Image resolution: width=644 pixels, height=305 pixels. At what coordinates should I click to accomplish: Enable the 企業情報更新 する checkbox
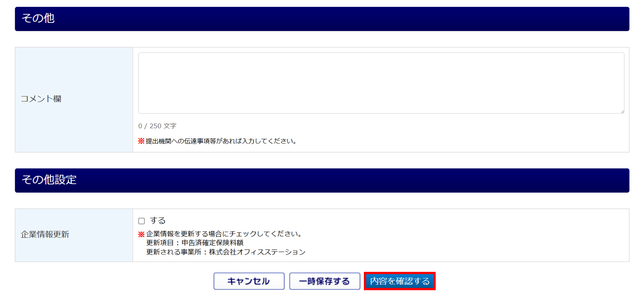142,221
